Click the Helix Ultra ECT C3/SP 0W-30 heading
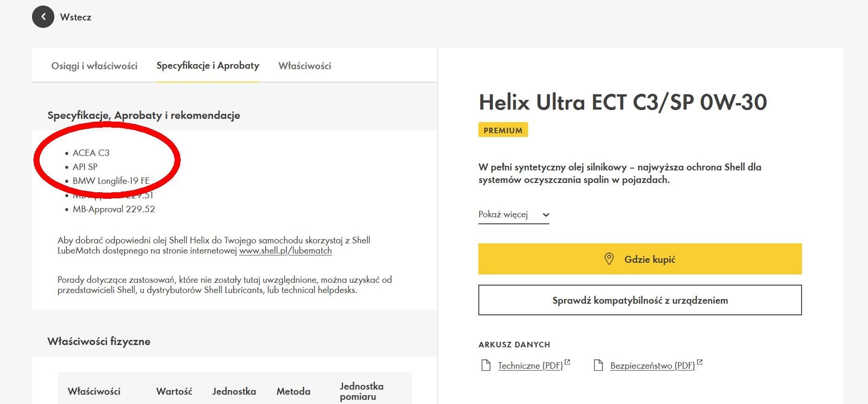This screenshot has height=404, width=868. (623, 102)
